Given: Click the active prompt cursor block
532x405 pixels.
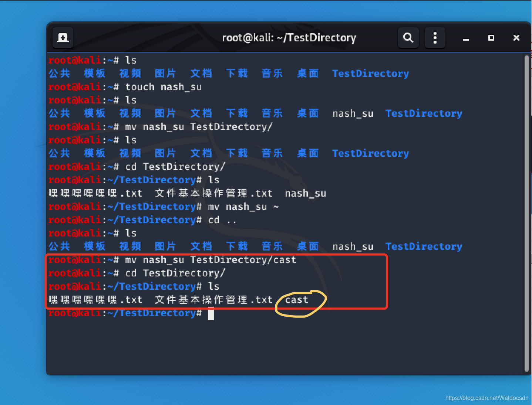Looking at the screenshot, I should click(x=211, y=313).
